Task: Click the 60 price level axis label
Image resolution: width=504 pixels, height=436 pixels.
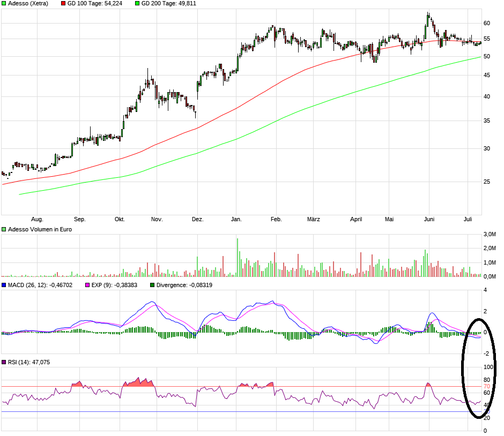Action: pos(487,23)
